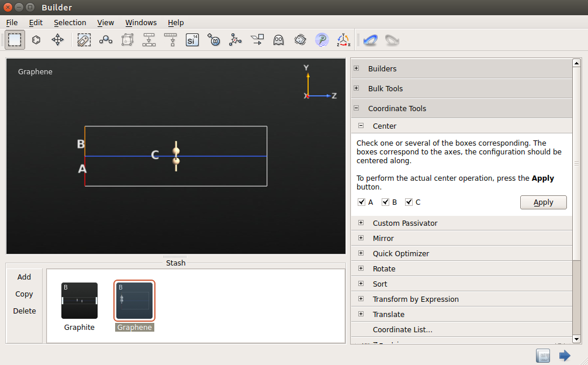Click the grey redo arrow
Viewport: 588px width, 365px height.
(392, 40)
